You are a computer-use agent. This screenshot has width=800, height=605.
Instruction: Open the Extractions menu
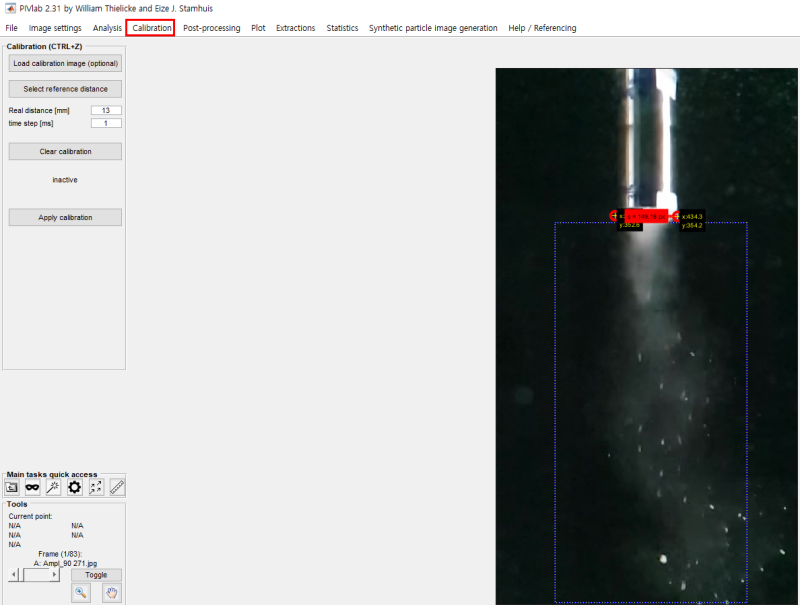pos(295,28)
